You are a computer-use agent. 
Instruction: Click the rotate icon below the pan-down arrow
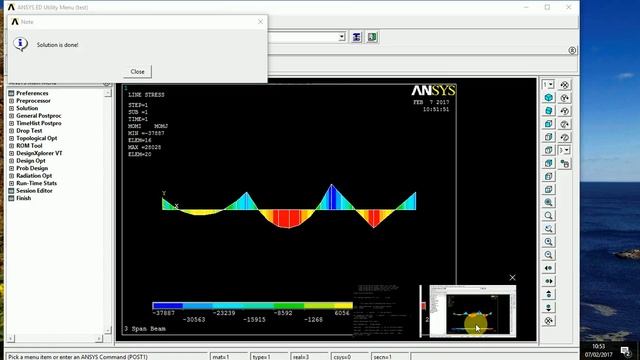549,321
